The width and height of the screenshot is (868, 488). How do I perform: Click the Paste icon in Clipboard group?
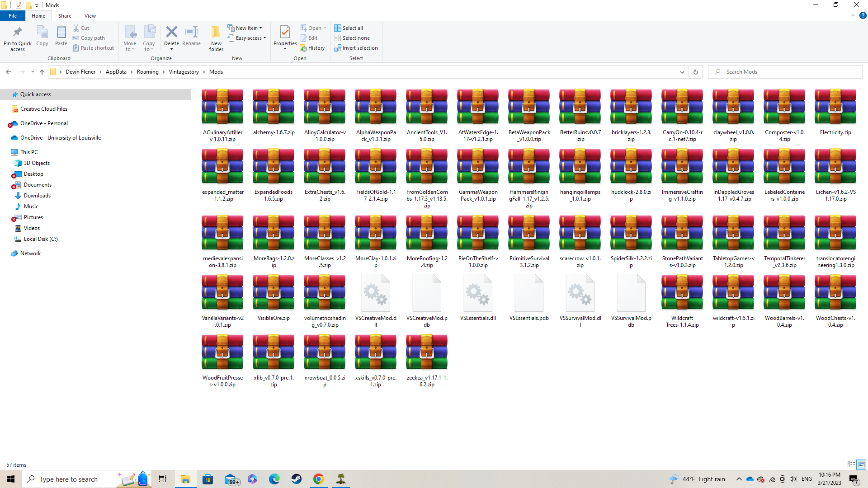(x=61, y=33)
